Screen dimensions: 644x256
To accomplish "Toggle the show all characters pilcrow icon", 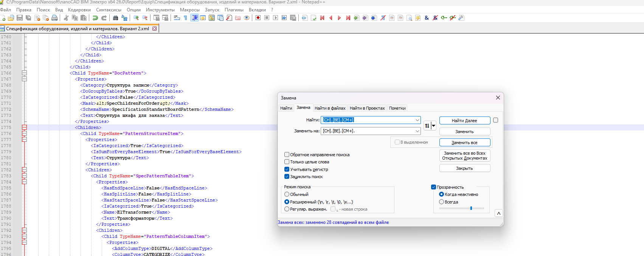I will 185,18.
